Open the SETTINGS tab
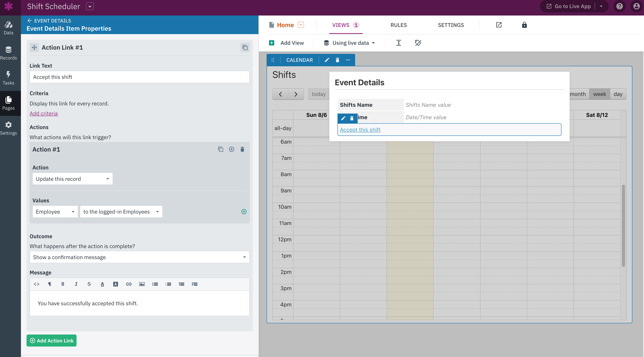This screenshot has width=644, height=357. pos(451,25)
